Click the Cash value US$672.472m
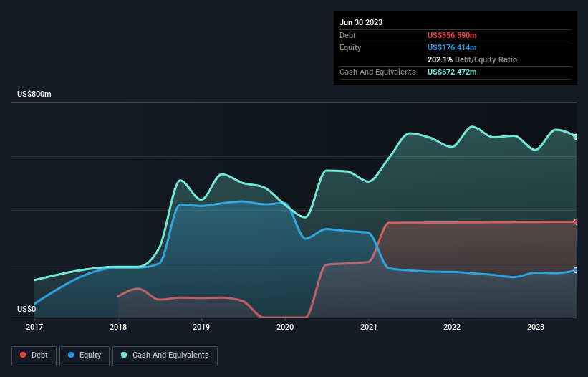Viewport: 588px width, 377px height. pos(452,72)
